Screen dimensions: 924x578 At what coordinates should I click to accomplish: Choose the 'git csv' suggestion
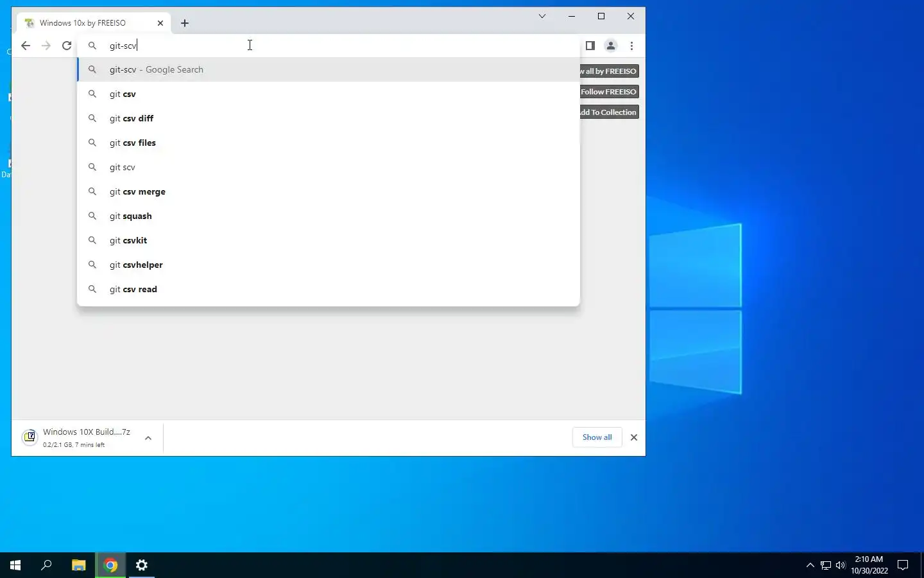[x=329, y=94]
